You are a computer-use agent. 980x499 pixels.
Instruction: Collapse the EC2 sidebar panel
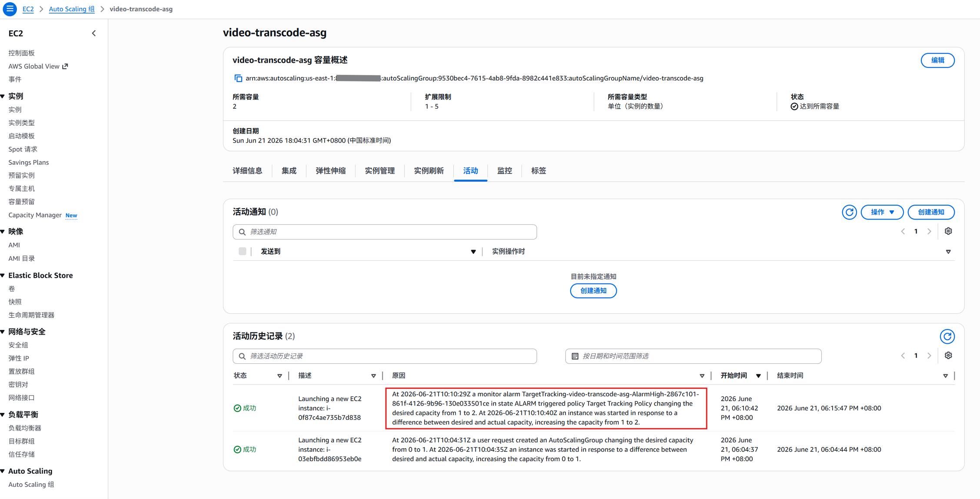coord(94,33)
